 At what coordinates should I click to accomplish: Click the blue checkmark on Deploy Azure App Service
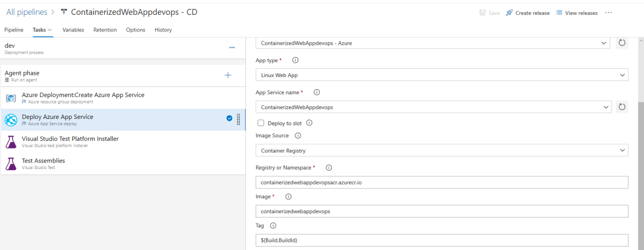click(230, 118)
